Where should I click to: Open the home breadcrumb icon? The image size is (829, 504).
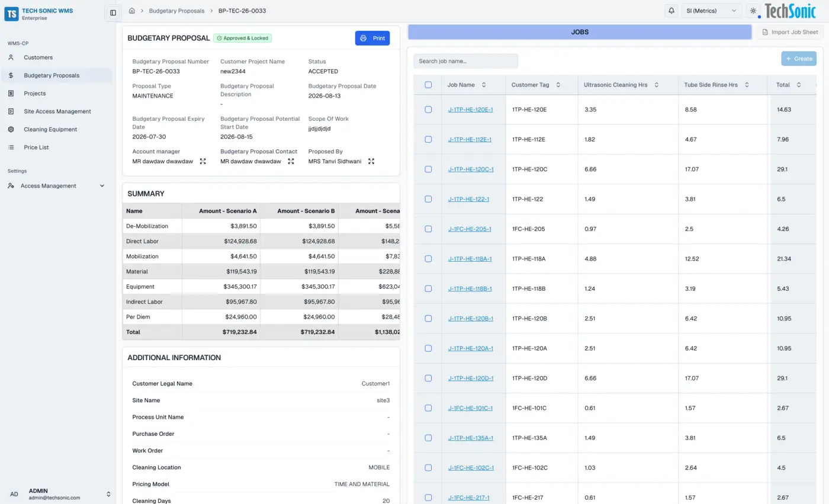click(132, 11)
